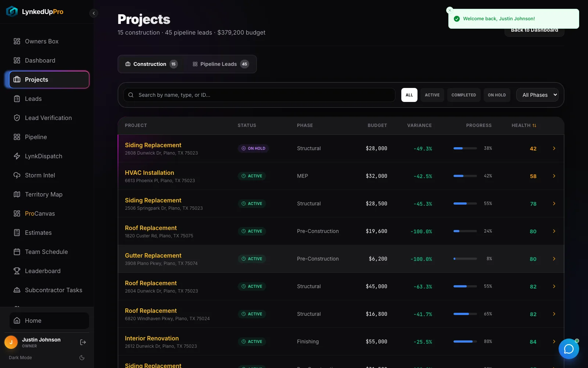Open the Pipeline sidebar item
588x368 pixels.
coord(49,137)
